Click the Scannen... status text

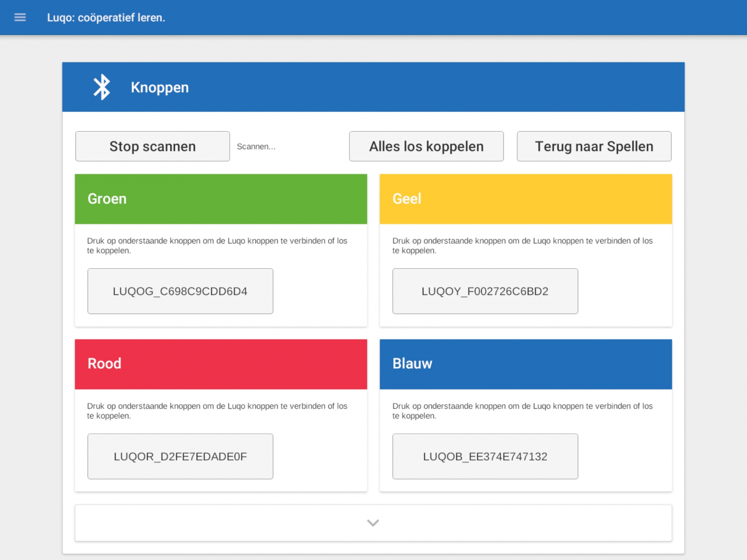(x=256, y=147)
